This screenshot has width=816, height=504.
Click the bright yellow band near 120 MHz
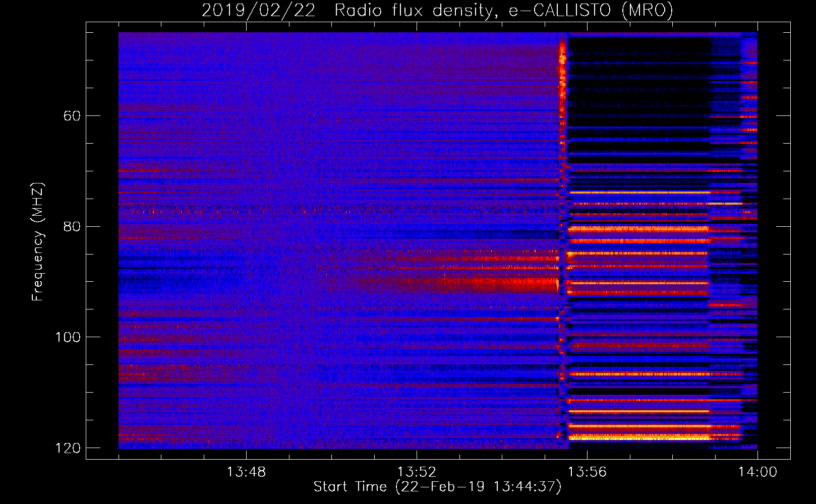(639, 437)
